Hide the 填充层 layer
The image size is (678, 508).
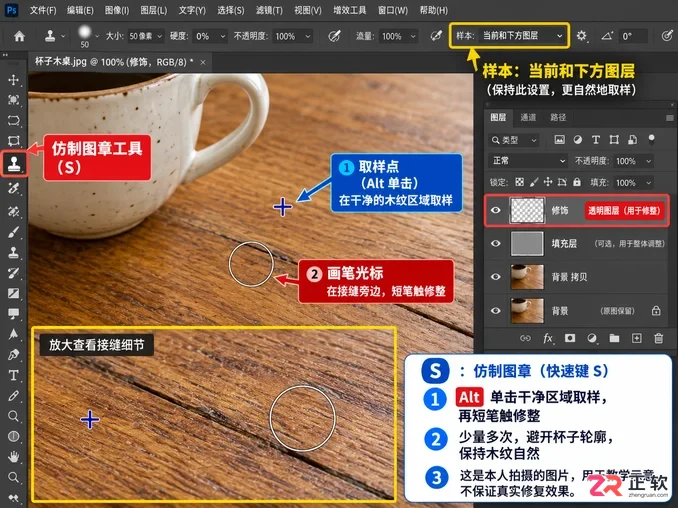pyautogui.click(x=496, y=243)
